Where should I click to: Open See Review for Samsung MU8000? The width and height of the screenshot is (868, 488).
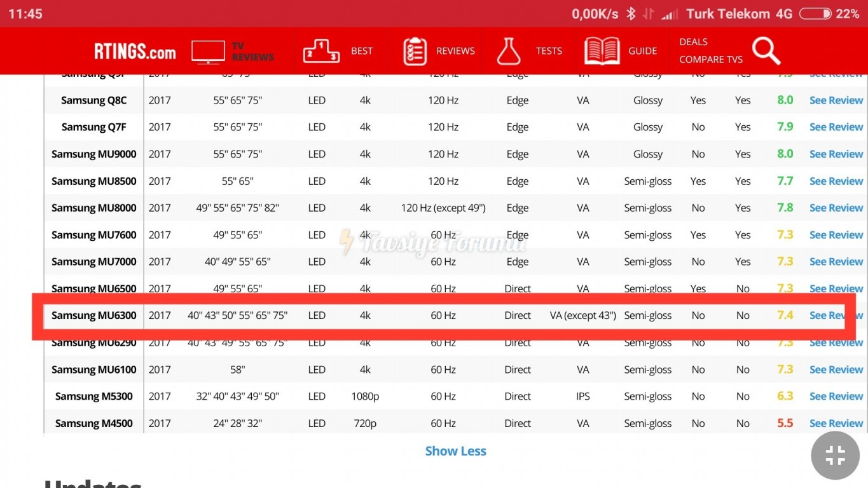tap(836, 208)
